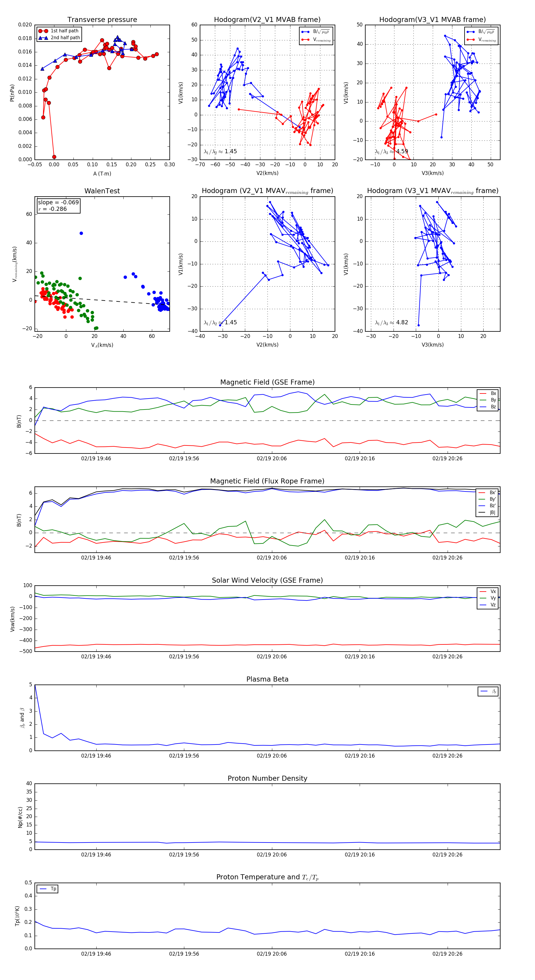
Task: Select the Tp legend in Proton Temperature panel
Action: click(48, 889)
